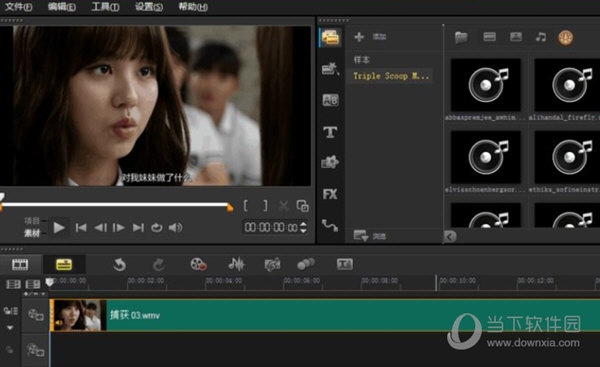The image size is (600, 367).
Task: Select the Triple Scoop M... folder
Action: [x=390, y=76]
